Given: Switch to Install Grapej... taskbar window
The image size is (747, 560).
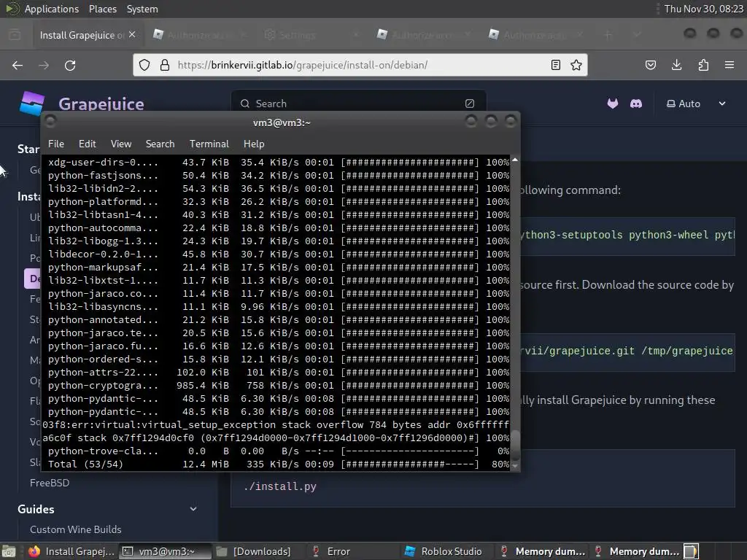Looking at the screenshot, I should [71, 551].
